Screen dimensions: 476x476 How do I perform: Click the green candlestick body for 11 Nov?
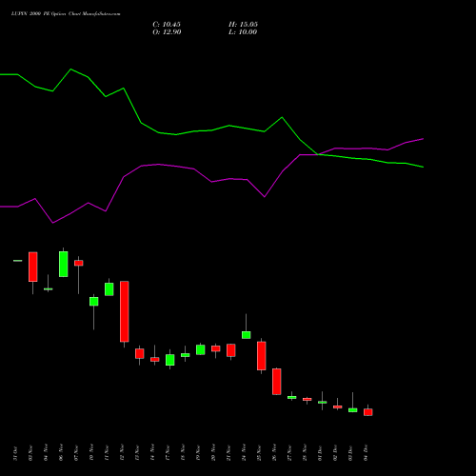coord(109,289)
